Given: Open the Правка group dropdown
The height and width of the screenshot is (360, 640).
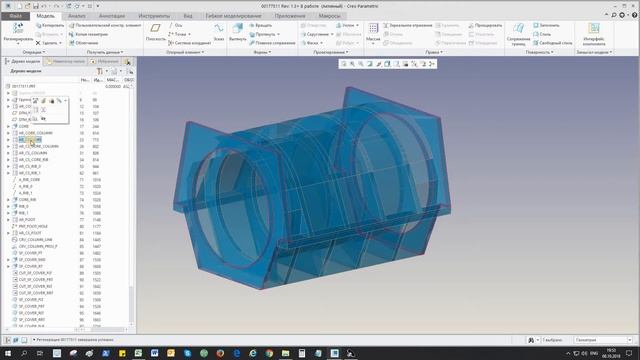Looking at the screenshot, I should tap(434, 52).
